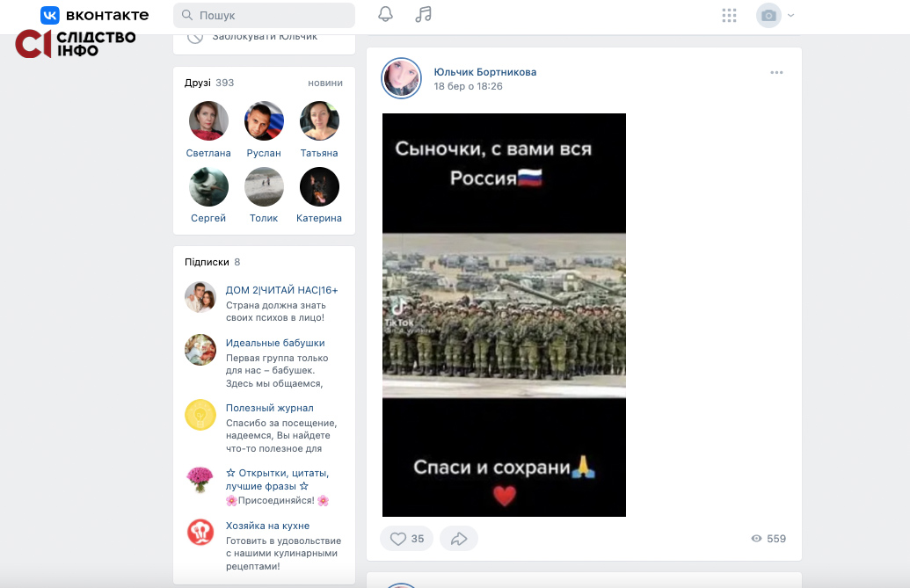This screenshot has height=588, width=910.
Task: Select text 'Страна должна знать своих психов в лицо!'
Action: coord(276,311)
